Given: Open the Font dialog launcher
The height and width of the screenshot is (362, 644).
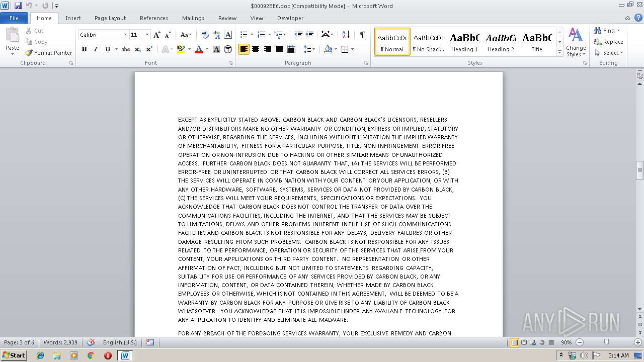Looking at the screenshot, I should pos(231,63).
